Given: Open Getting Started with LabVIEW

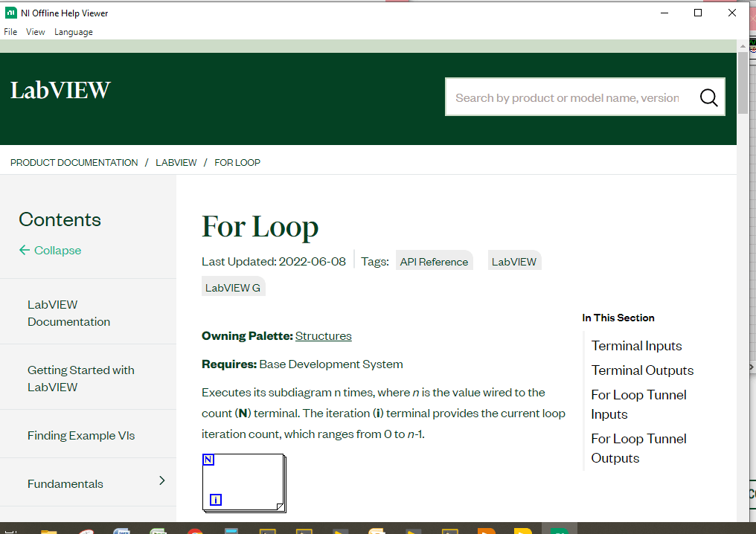Looking at the screenshot, I should tap(80, 379).
